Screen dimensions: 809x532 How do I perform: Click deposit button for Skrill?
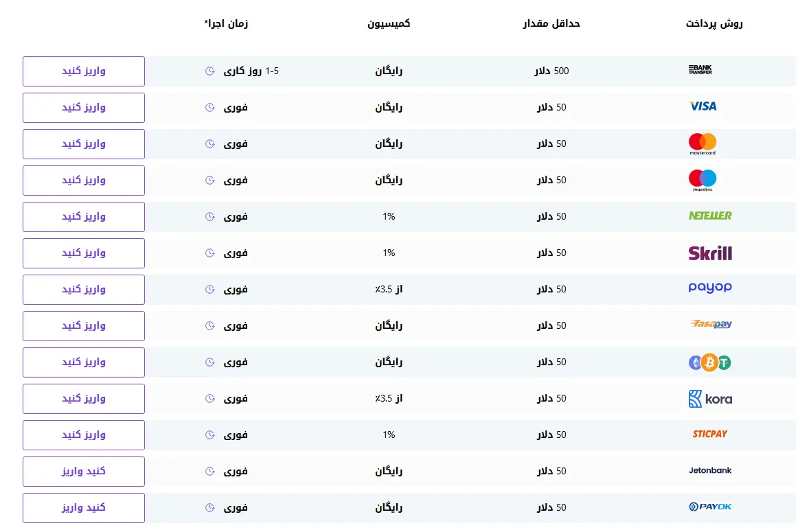tap(84, 253)
